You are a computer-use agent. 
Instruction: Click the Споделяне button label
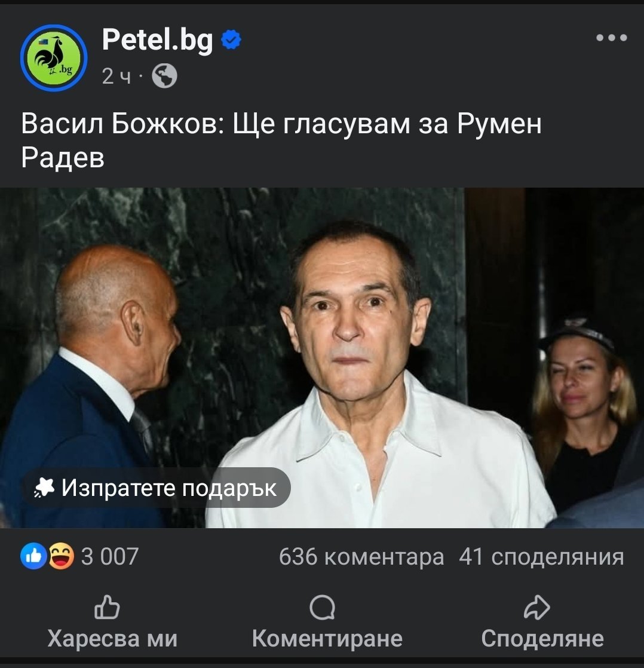tap(542, 639)
